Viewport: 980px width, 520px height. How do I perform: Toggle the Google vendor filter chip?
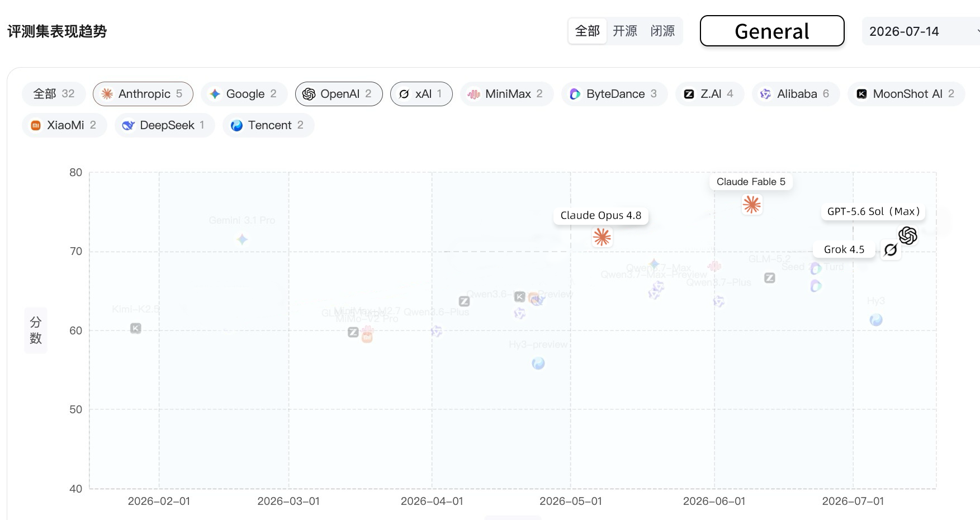(244, 94)
